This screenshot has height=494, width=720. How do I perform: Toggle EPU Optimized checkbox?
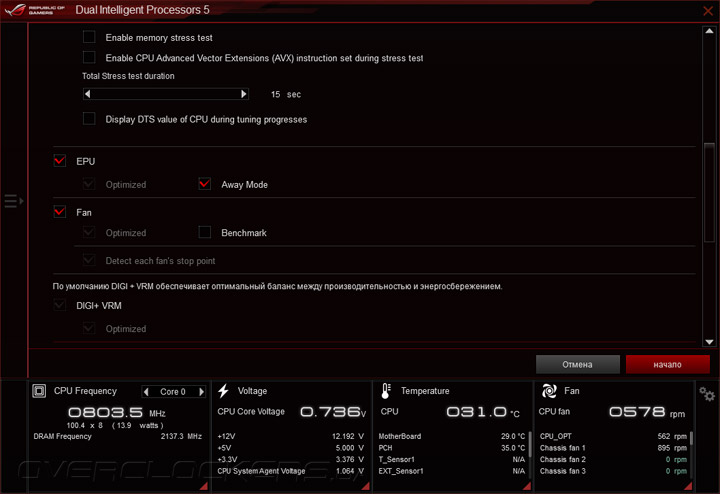pyautogui.click(x=89, y=184)
